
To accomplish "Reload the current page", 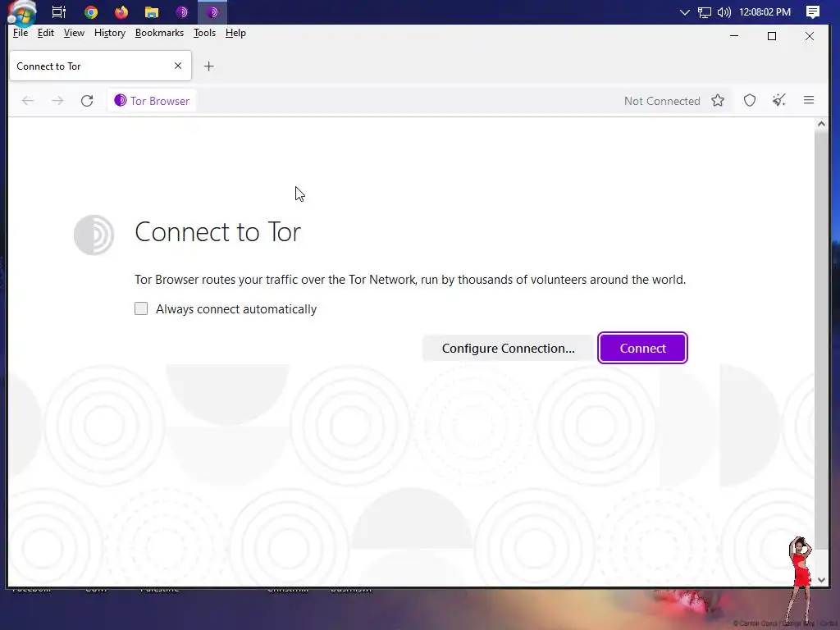I will pyautogui.click(x=87, y=101).
